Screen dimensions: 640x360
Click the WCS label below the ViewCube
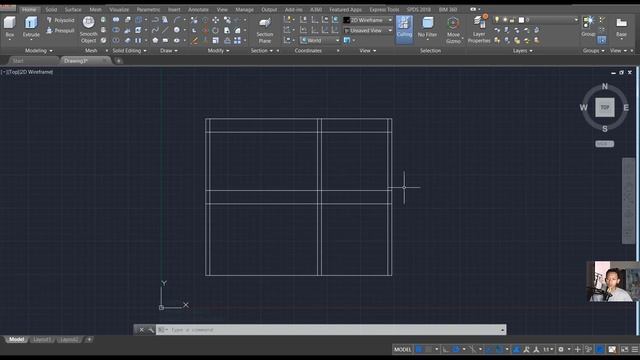[x=604, y=144]
